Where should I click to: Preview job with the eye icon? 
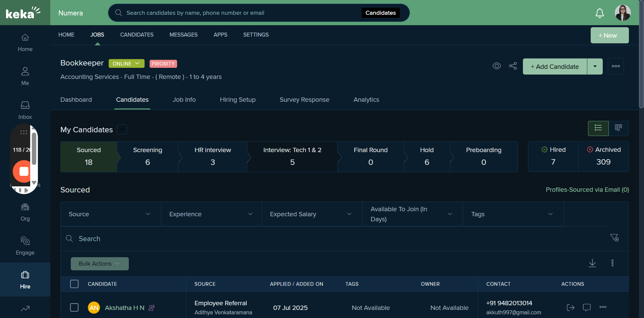[x=497, y=66]
